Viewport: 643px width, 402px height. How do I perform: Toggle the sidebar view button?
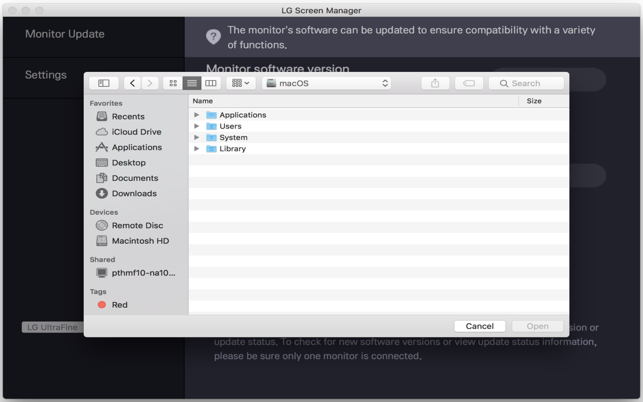pos(104,83)
